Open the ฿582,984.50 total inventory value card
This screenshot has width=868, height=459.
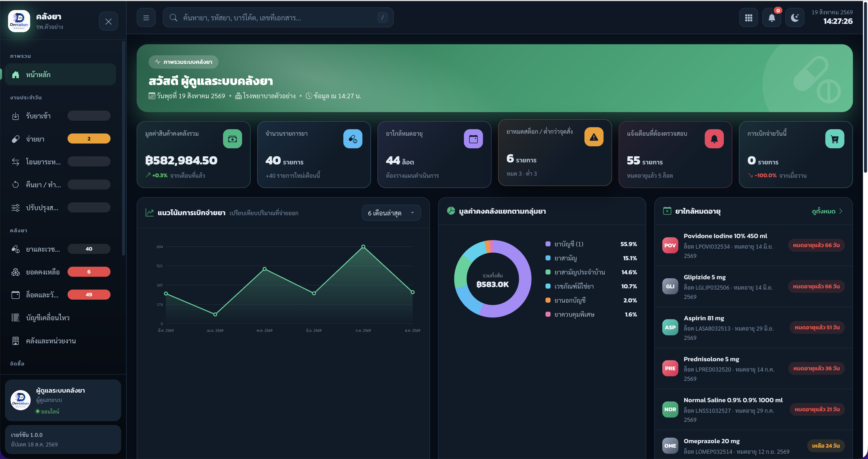(193, 154)
